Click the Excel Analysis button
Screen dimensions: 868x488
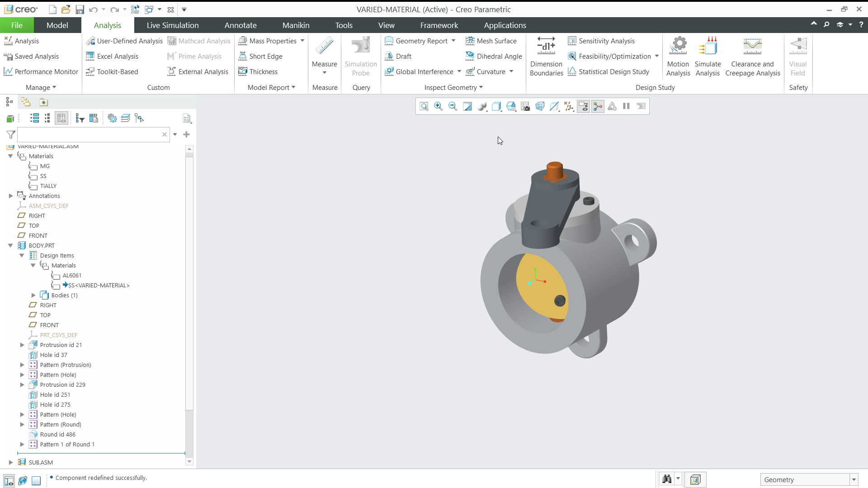112,56
